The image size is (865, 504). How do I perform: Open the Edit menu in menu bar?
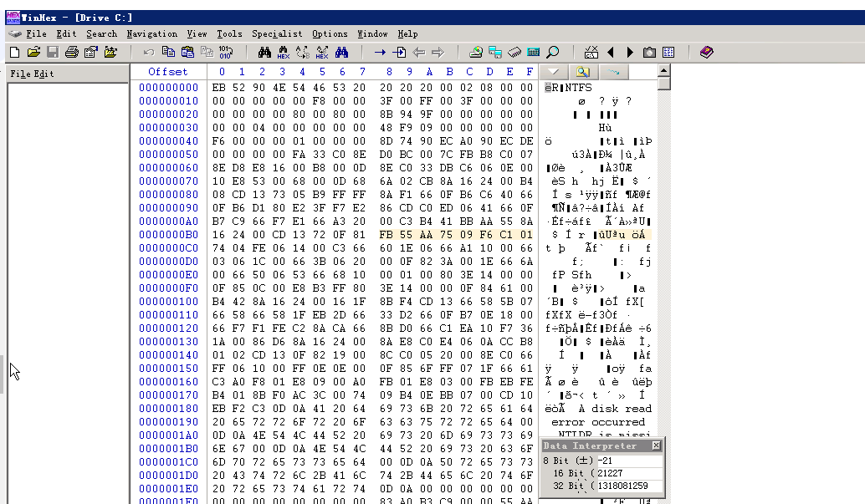66,33
